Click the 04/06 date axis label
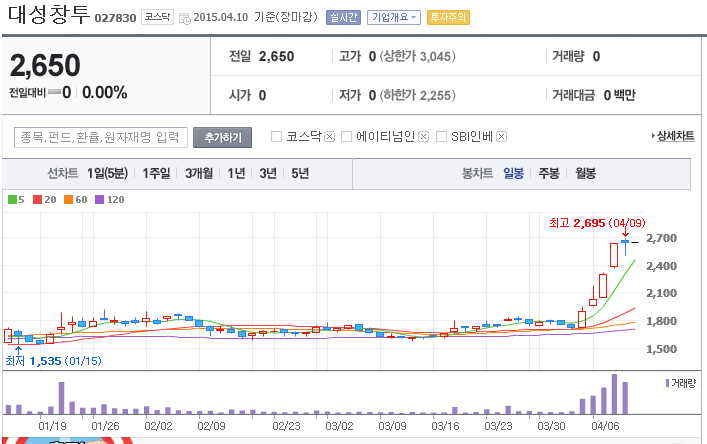707x444 pixels. coord(605,426)
